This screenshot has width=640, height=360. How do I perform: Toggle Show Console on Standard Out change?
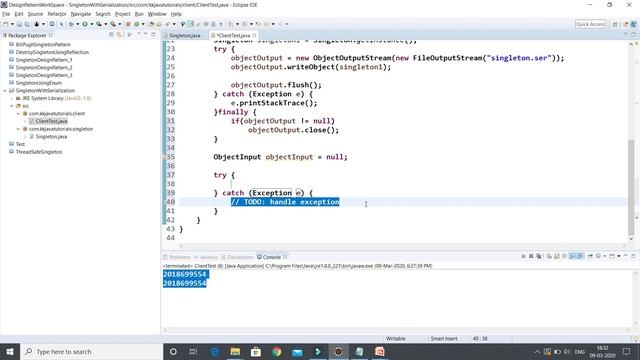point(572,256)
